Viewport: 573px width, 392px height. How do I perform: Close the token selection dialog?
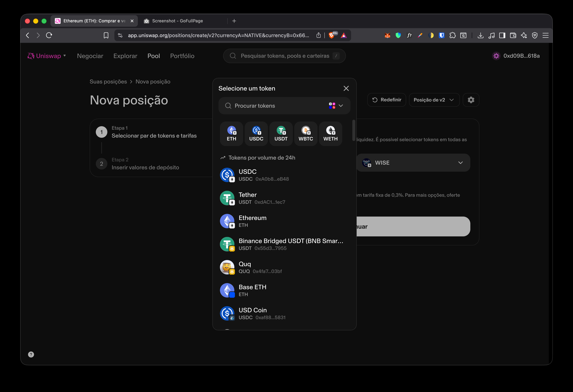346,89
